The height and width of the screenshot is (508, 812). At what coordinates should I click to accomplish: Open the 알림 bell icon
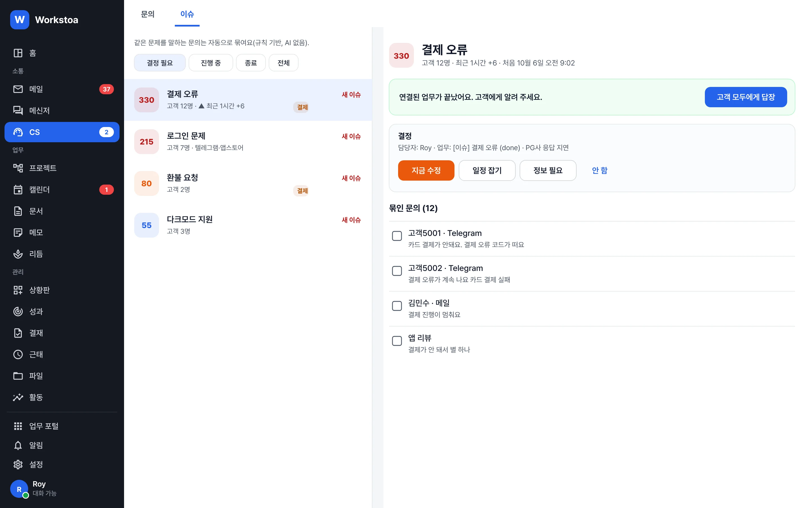18,445
